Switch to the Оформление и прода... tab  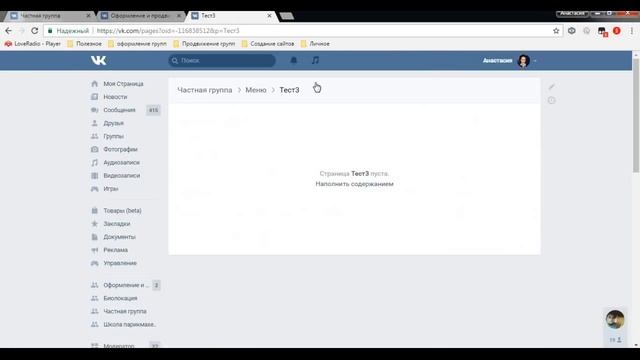[x=140, y=16]
